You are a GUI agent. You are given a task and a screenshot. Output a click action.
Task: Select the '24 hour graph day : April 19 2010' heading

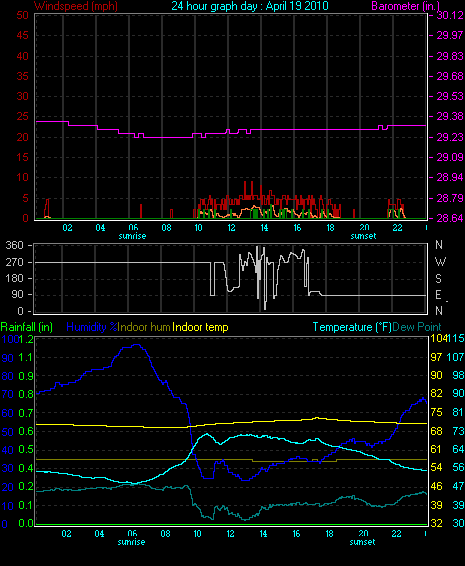[250, 6]
